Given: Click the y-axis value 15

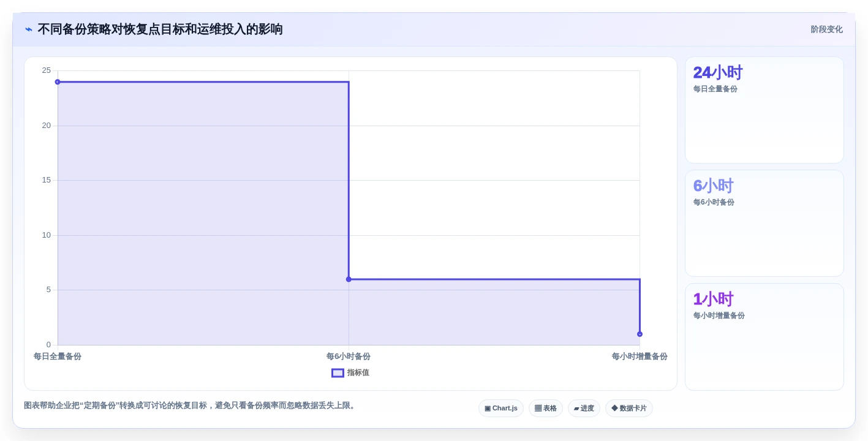Looking at the screenshot, I should coord(47,180).
